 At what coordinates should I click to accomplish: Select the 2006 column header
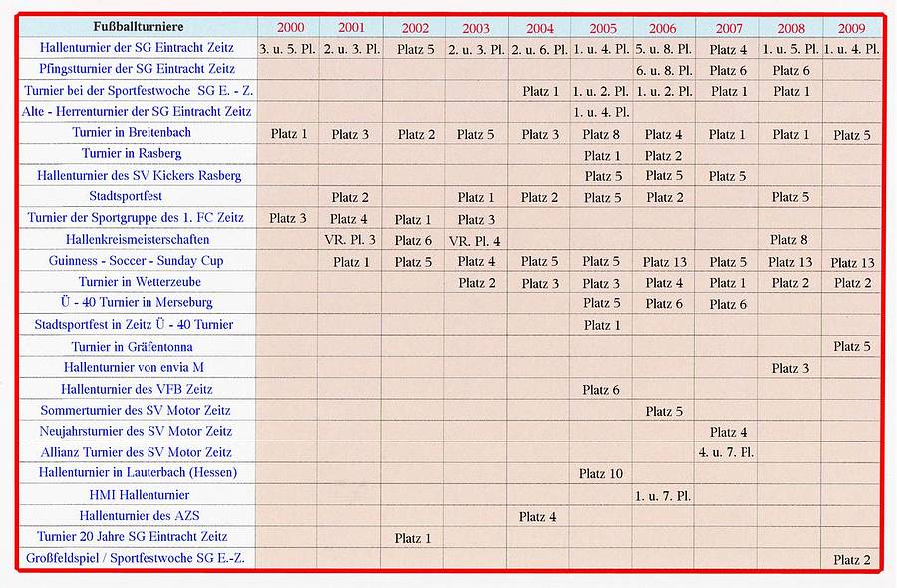[x=664, y=28]
